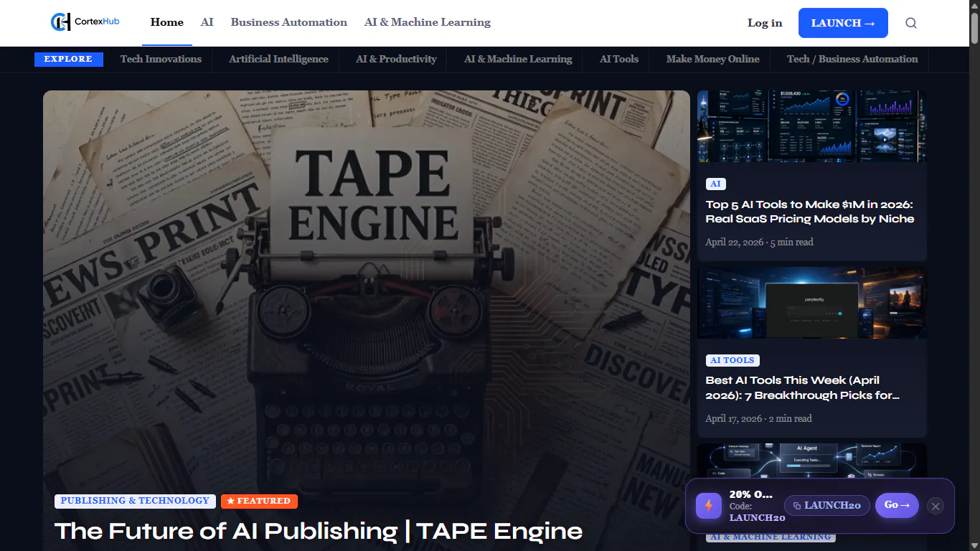Click the lightning bolt promo icon
This screenshot has height=551, width=980.
[x=709, y=506]
